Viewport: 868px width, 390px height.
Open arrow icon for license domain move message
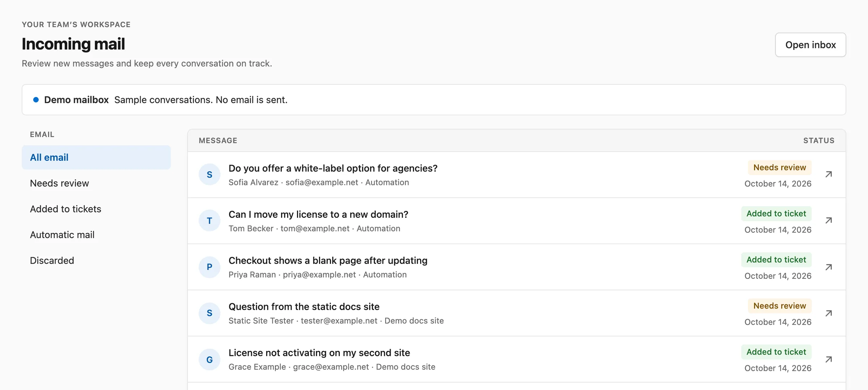[829, 221]
